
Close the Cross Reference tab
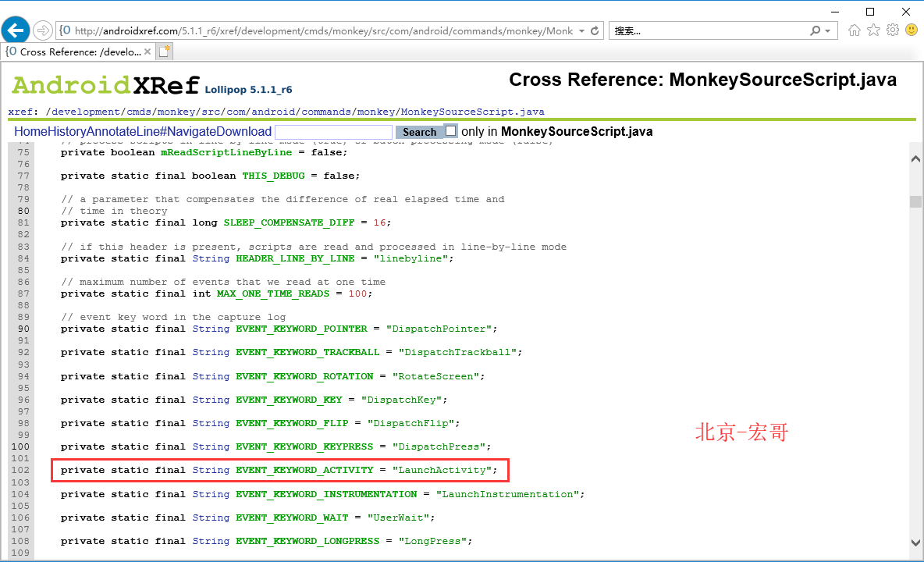pos(147,52)
